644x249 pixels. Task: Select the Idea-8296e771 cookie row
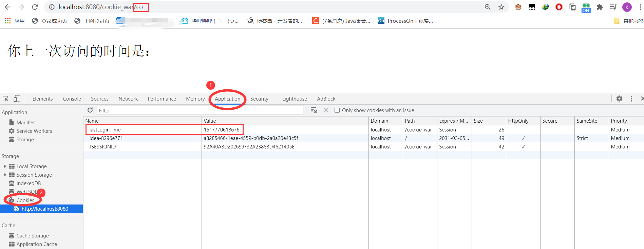pyautogui.click(x=364, y=138)
